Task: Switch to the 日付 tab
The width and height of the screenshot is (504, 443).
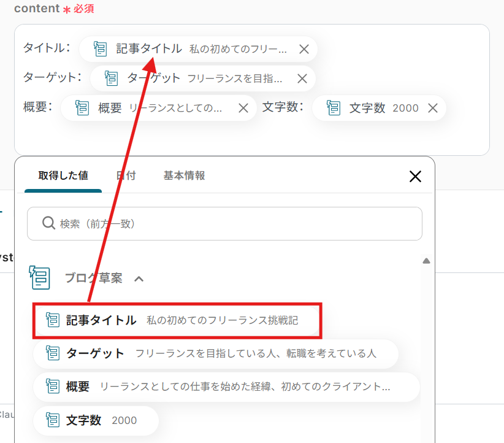Action: 126,175
